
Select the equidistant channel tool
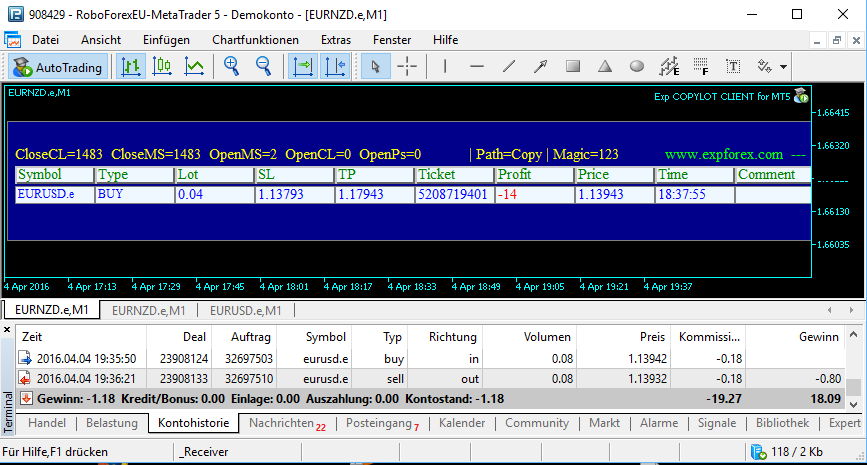click(669, 67)
